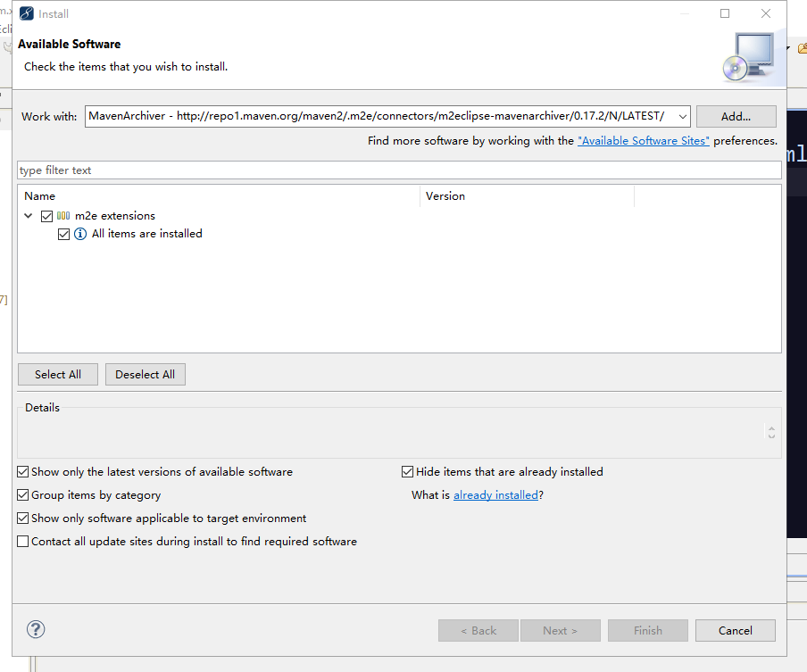Click the m2e extensions category icon
Screen dimensions: 807x672
point(63,216)
